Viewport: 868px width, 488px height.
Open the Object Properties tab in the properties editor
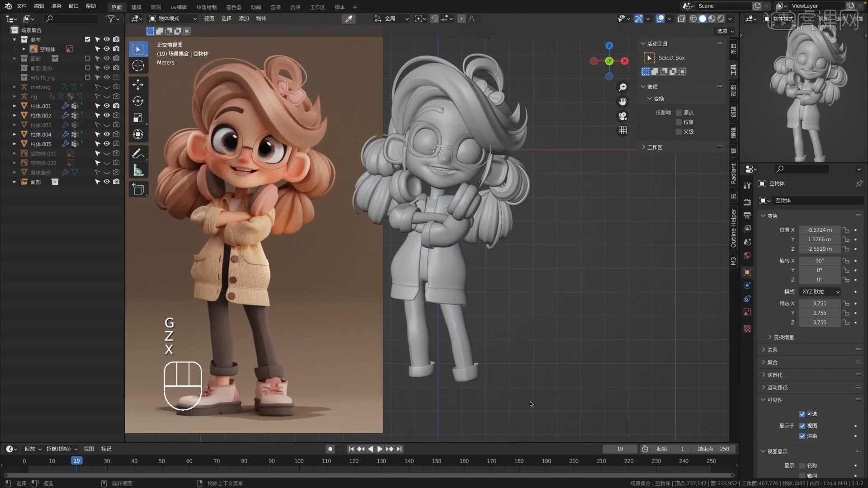point(747,272)
